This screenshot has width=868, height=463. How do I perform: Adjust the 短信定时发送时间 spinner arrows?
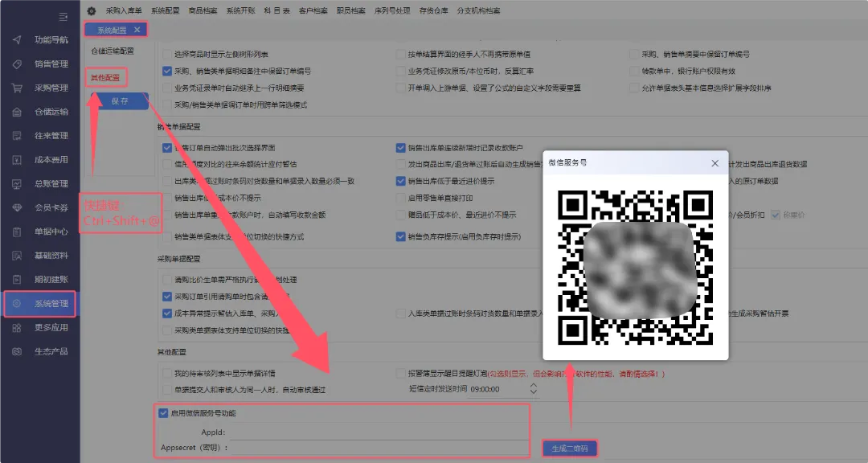[x=534, y=389]
